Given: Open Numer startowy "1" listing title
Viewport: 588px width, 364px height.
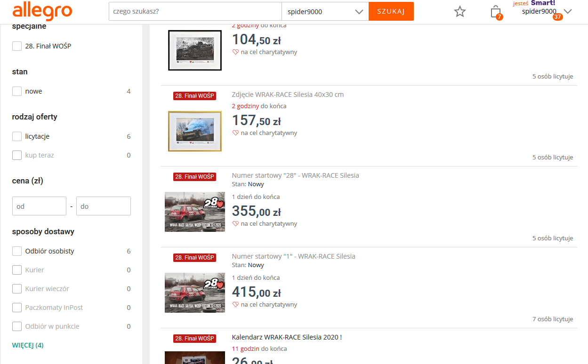Looking at the screenshot, I should [x=293, y=256].
